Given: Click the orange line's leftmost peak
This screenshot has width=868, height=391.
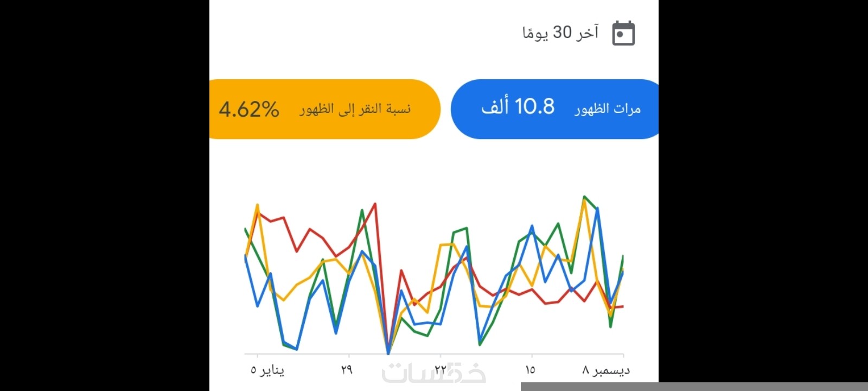Looking at the screenshot, I should pos(257,205).
